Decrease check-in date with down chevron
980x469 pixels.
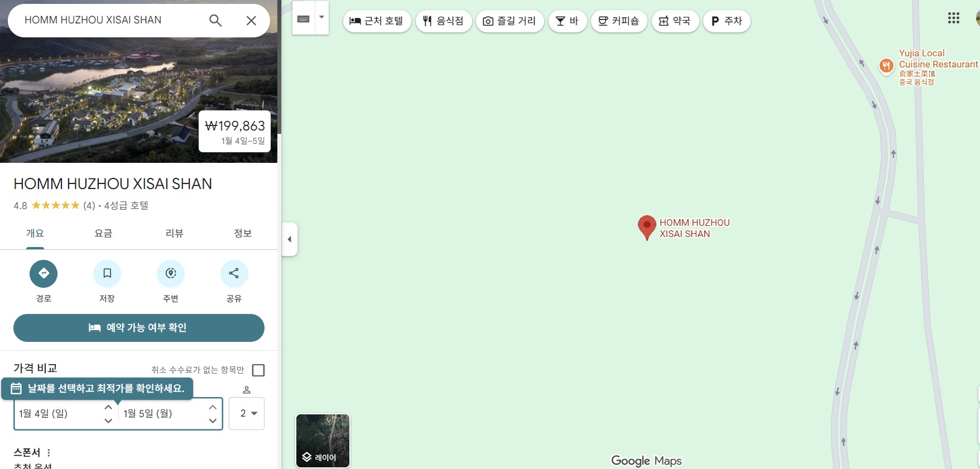click(108, 421)
